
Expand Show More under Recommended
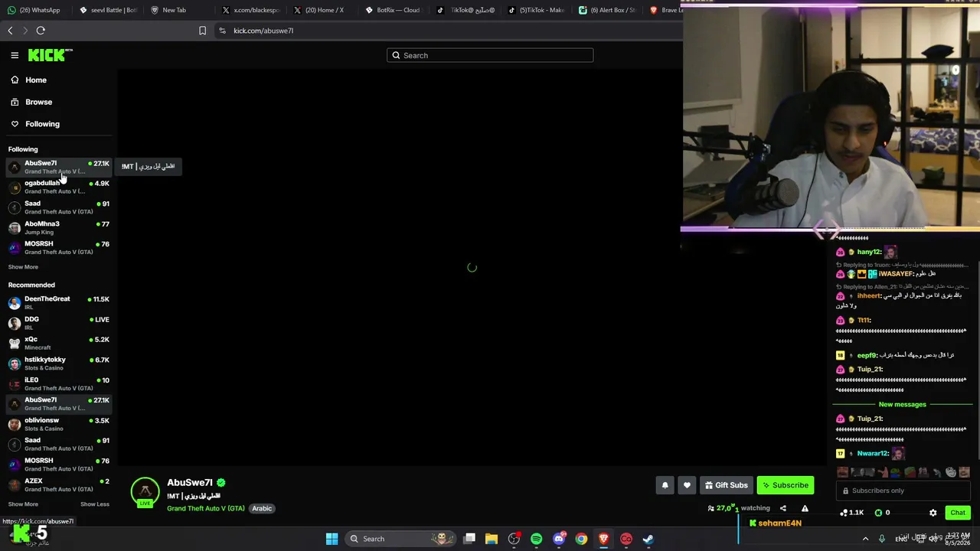click(23, 504)
